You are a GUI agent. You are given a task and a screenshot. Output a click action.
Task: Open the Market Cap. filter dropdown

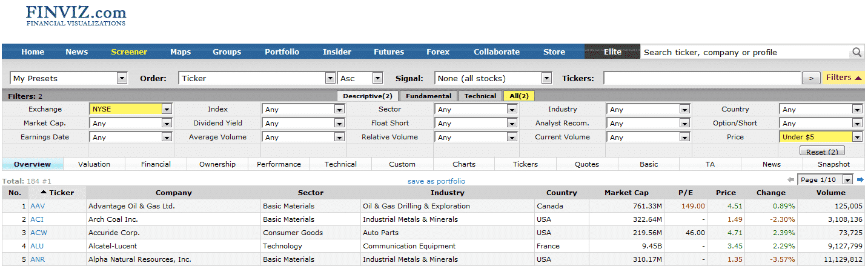(x=131, y=124)
